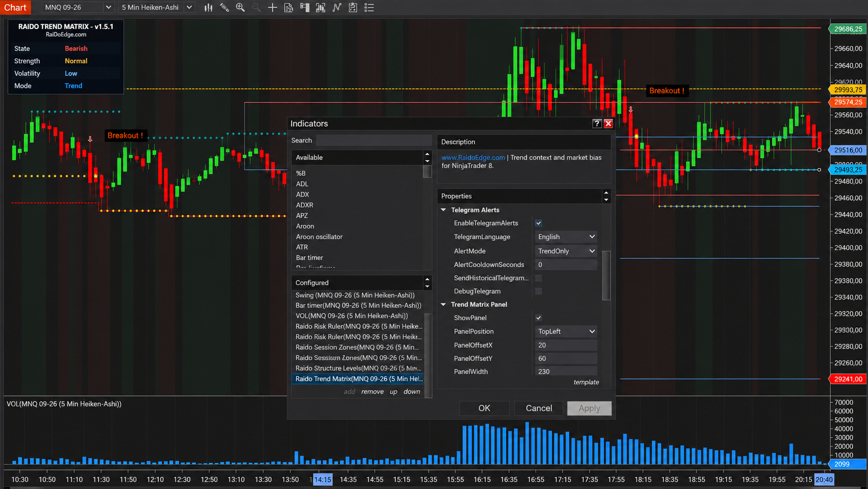Screen dimensions: 868x489
Task: Click the OK button
Action: tap(484, 408)
